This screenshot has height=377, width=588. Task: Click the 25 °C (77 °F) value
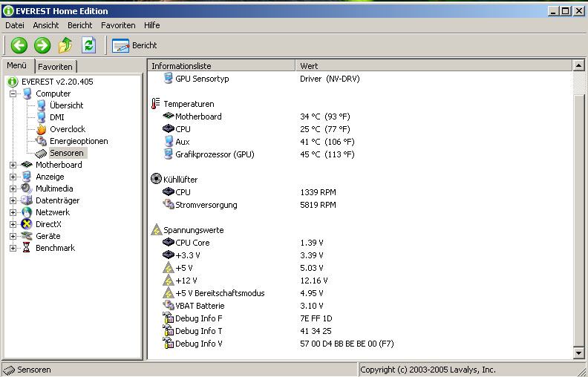325,129
